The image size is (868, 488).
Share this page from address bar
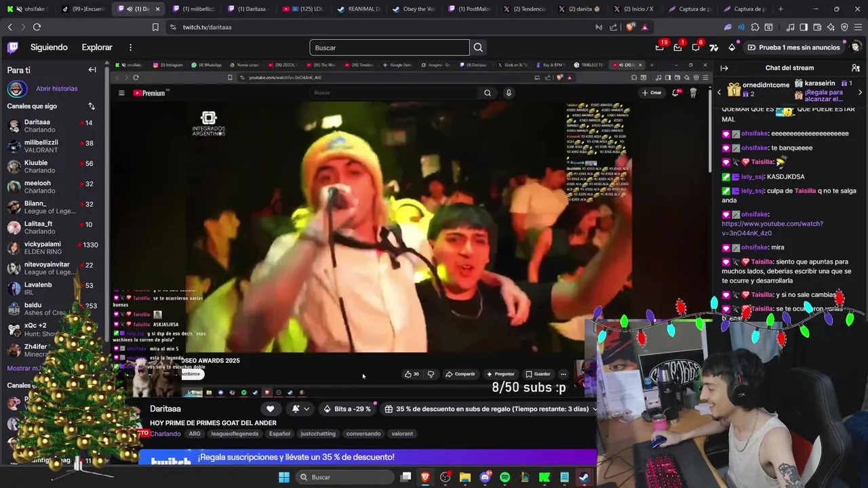(614, 27)
